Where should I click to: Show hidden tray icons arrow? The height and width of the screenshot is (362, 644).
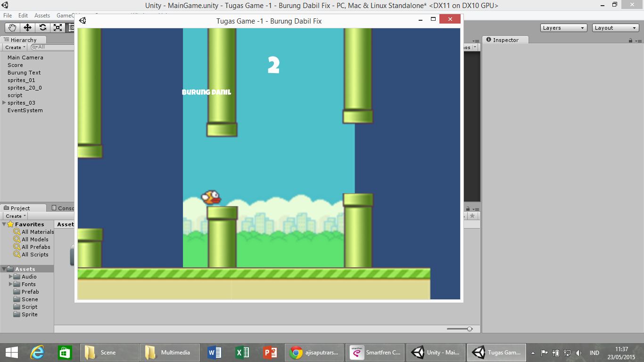point(533,353)
